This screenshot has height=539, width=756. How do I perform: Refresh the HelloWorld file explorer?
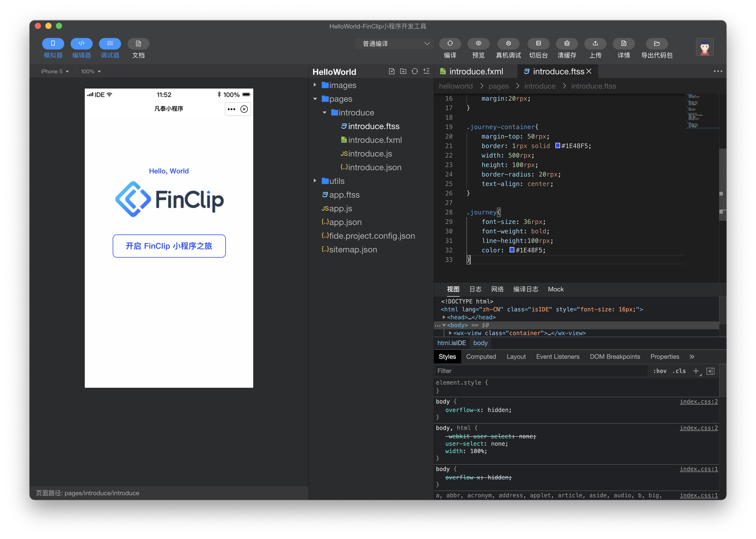coord(415,71)
